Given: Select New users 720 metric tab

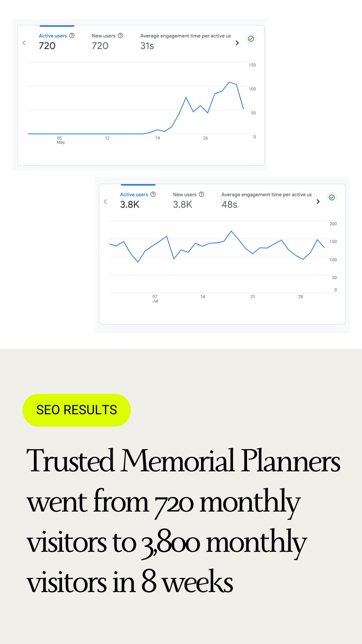Looking at the screenshot, I should pos(107,41).
